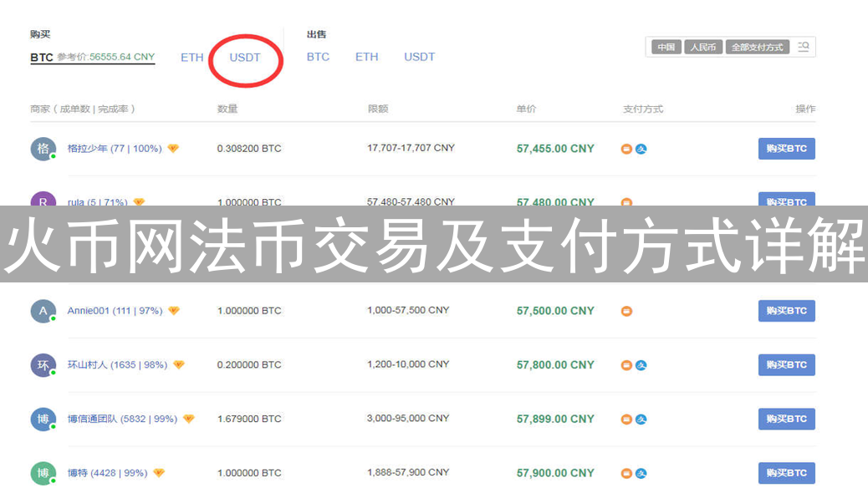Viewport: 868px width, 488px height.
Task: Click the Annie001 merchant avatar
Action: [x=43, y=311]
